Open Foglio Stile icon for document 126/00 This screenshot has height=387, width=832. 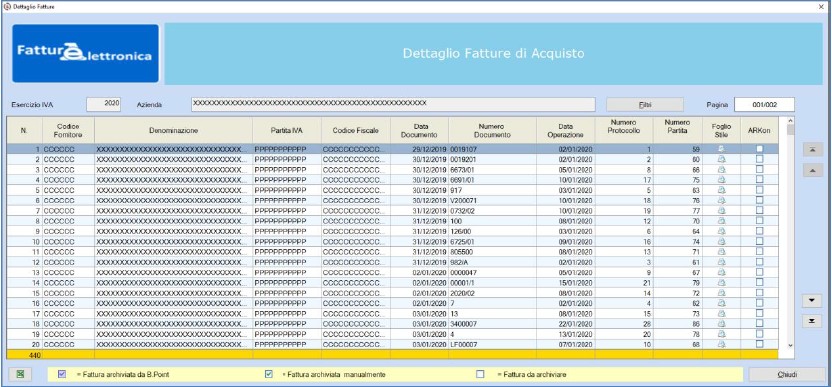coord(721,231)
